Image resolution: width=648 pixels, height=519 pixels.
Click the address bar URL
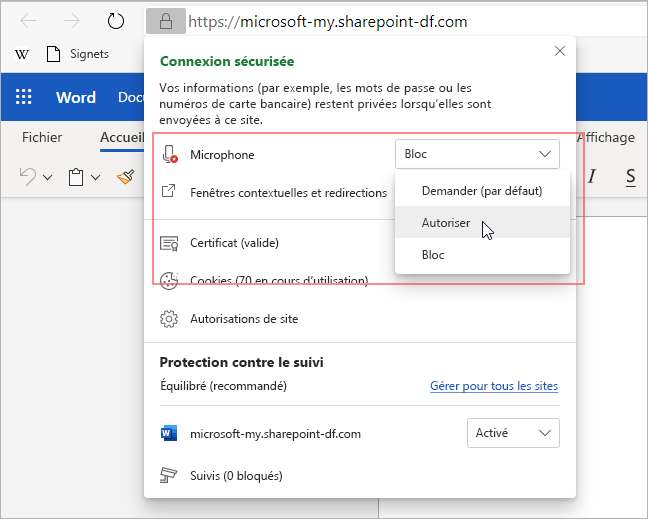(328, 21)
